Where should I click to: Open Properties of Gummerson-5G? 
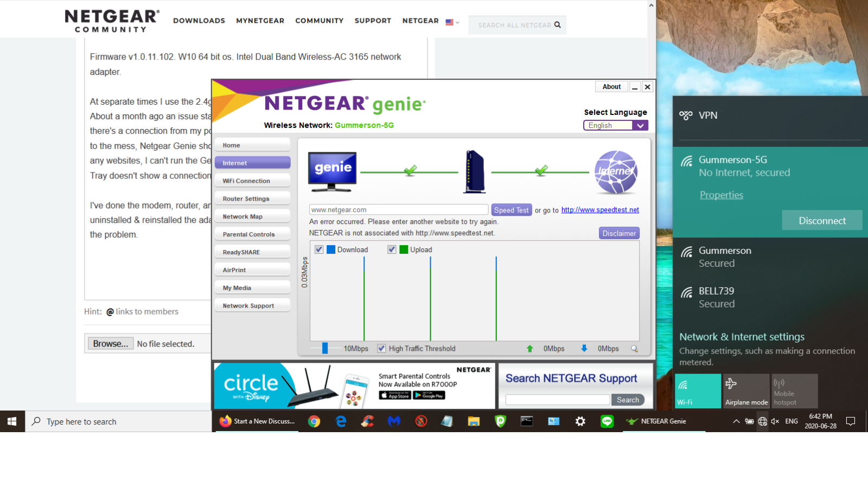(721, 195)
